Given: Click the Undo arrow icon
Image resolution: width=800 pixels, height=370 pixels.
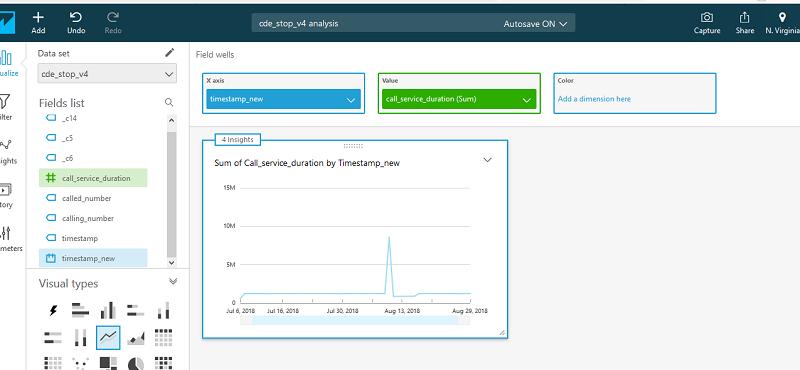Looking at the screenshot, I should pos(76,17).
